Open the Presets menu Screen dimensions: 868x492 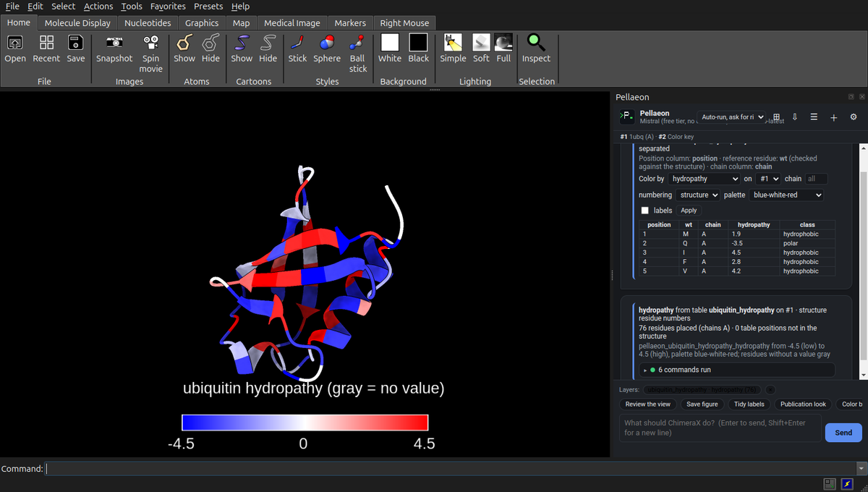208,7
